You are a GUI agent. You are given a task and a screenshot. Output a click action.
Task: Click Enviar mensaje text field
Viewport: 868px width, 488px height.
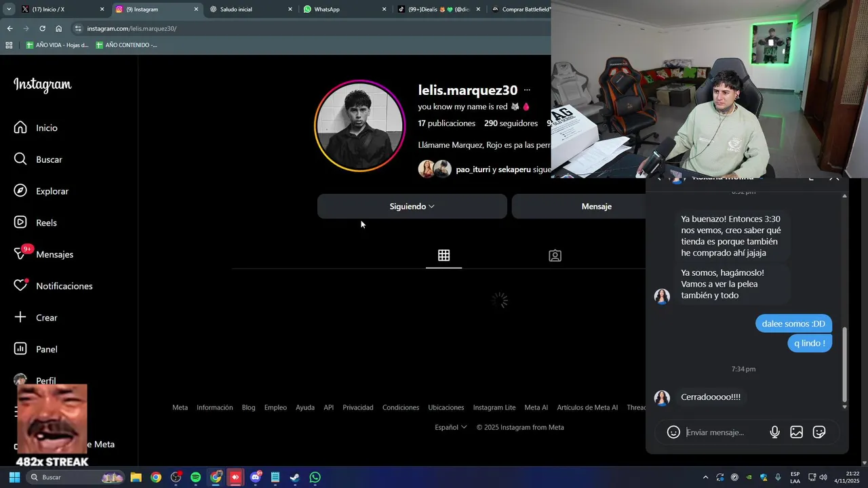(723, 432)
